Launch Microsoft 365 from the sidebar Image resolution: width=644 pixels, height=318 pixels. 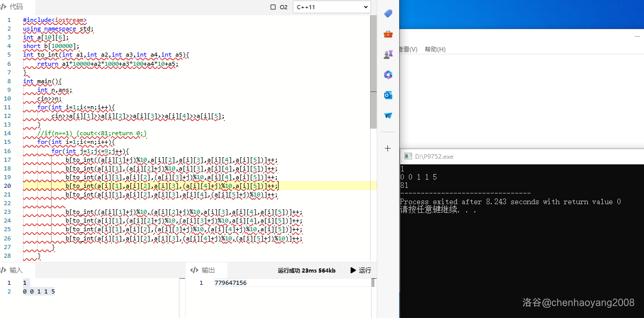pyautogui.click(x=388, y=75)
